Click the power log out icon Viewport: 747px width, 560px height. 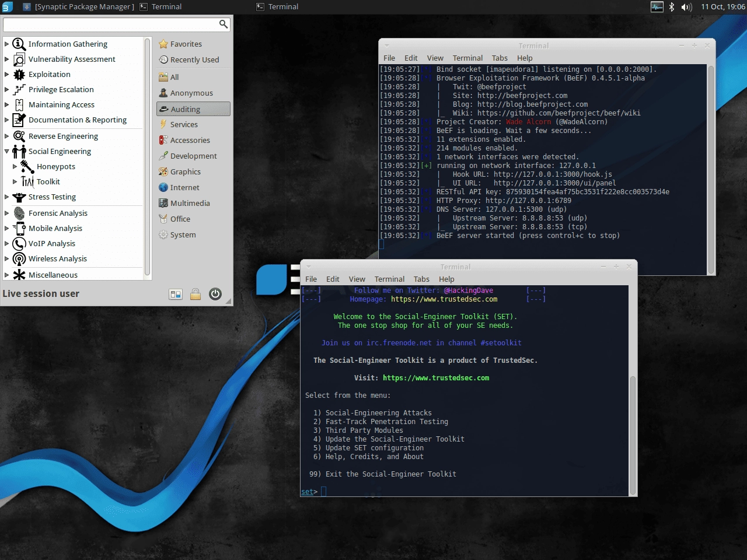[215, 294]
